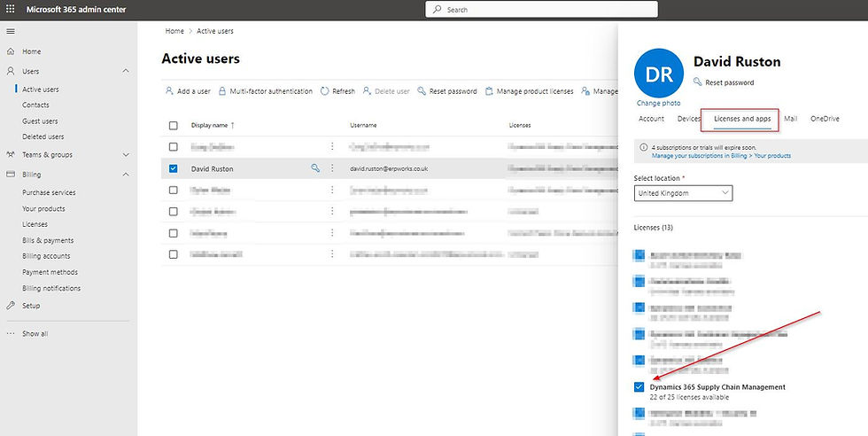The width and height of the screenshot is (868, 436).
Task: Open Active users in sidebar
Action: [41, 90]
